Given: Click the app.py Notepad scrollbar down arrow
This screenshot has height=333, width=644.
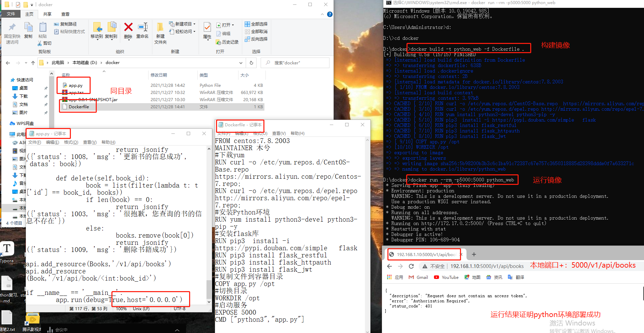Looking at the screenshot, I should (209, 302).
